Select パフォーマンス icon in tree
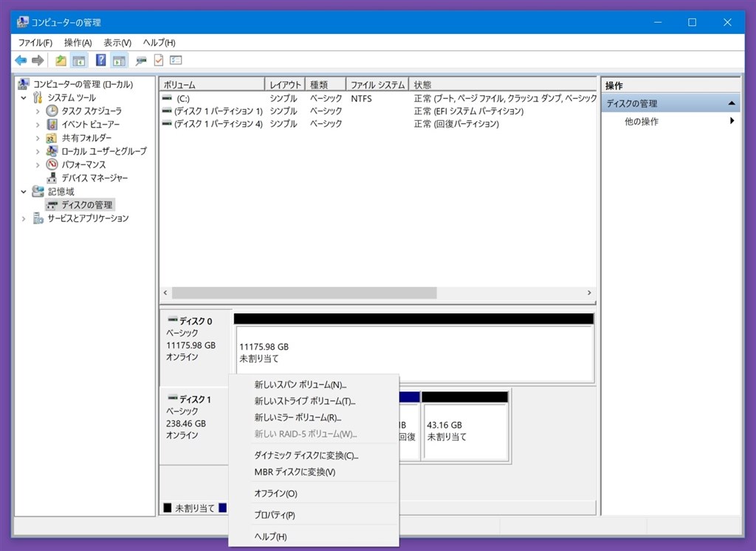 52,164
